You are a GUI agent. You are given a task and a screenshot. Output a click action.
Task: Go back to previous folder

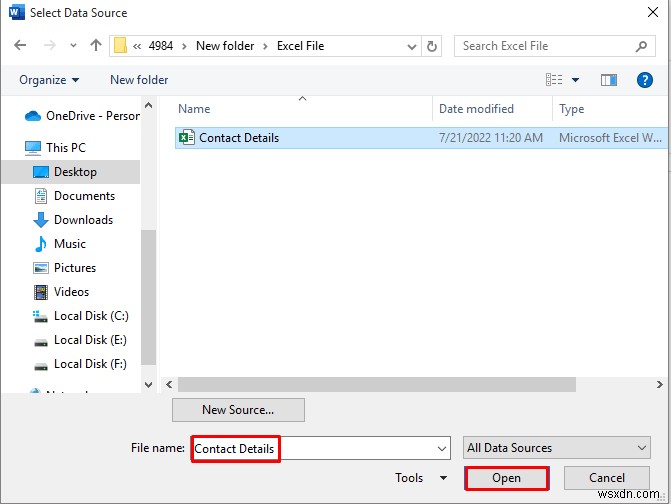click(20, 45)
